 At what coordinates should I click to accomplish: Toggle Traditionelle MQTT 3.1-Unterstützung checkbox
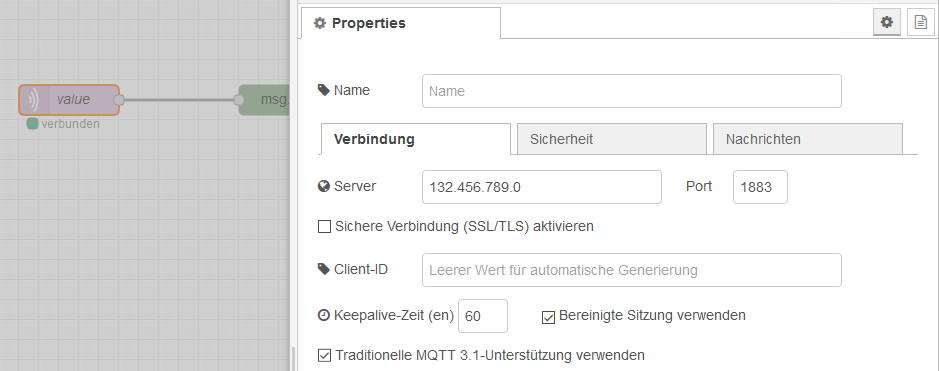pyautogui.click(x=324, y=355)
